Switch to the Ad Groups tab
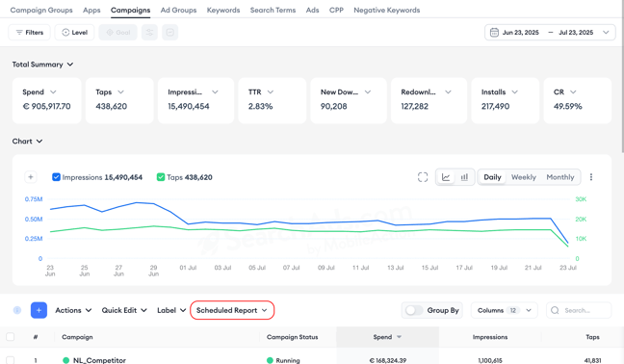Viewport: 624px width, 364px height. (x=178, y=10)
